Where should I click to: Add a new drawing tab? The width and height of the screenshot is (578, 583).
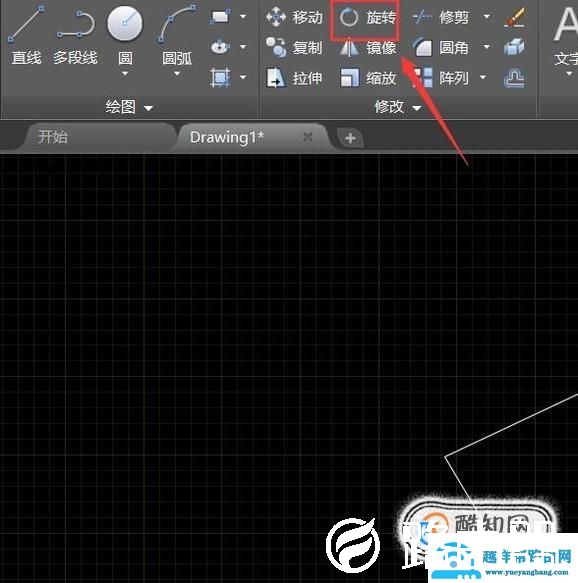point(350,138)
